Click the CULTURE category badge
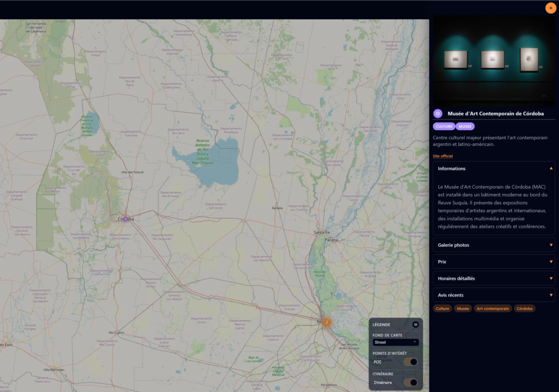This screenshot has width=559, height=392. click(444, 126)
